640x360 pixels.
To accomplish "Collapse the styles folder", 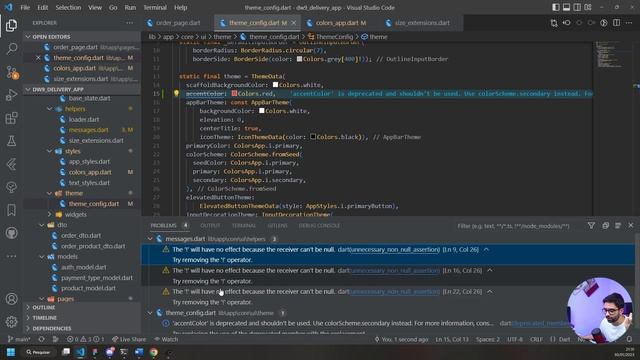I will coord(49,151).
